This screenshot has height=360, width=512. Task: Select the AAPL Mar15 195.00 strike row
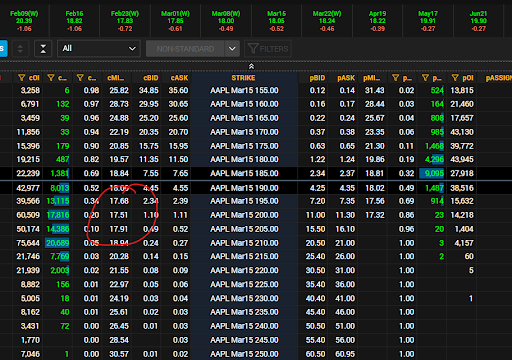pyautogui.click(x=244, y=201)
